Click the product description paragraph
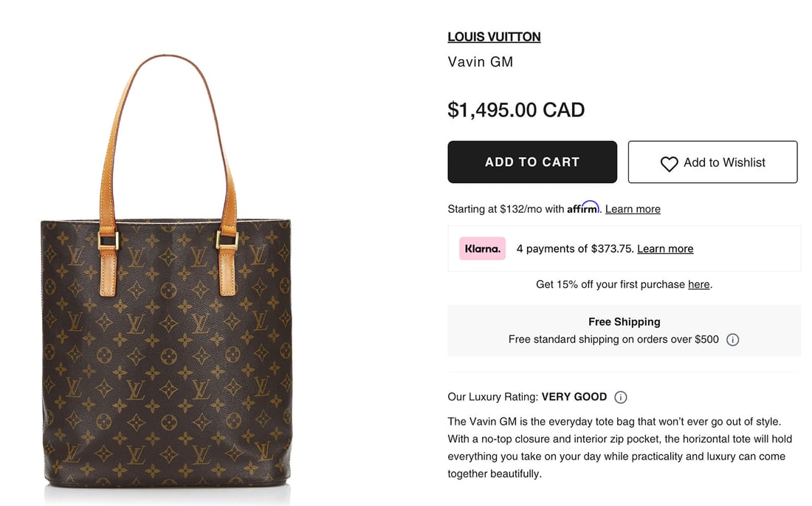The image size is (812, 506). click(x=620, y=447)
